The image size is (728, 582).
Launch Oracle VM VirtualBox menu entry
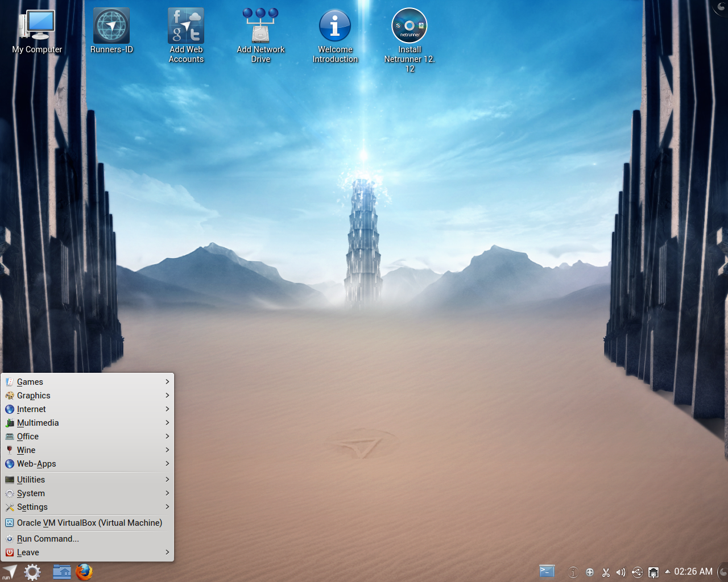pyautogui.click(x=88, y=523)
